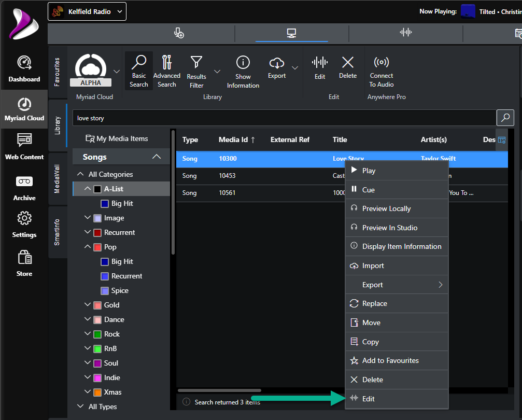Click the info icon in status bar

point(187,402)
